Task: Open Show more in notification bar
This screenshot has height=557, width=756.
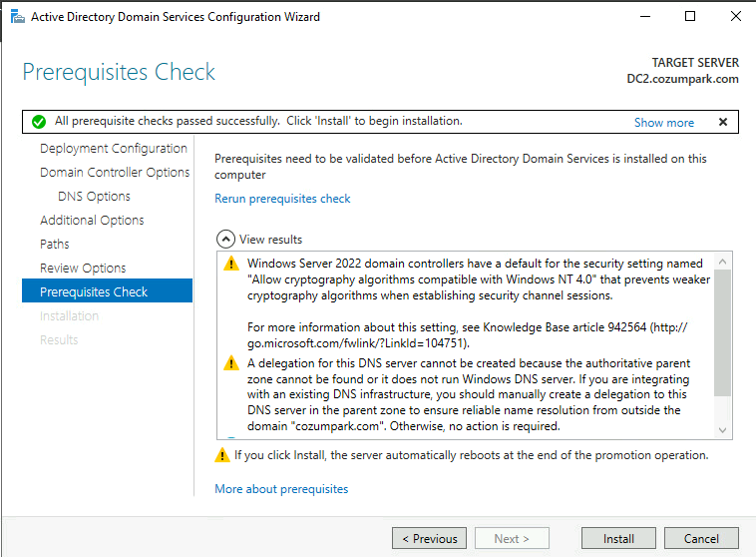Action: (x=664, y=123)
